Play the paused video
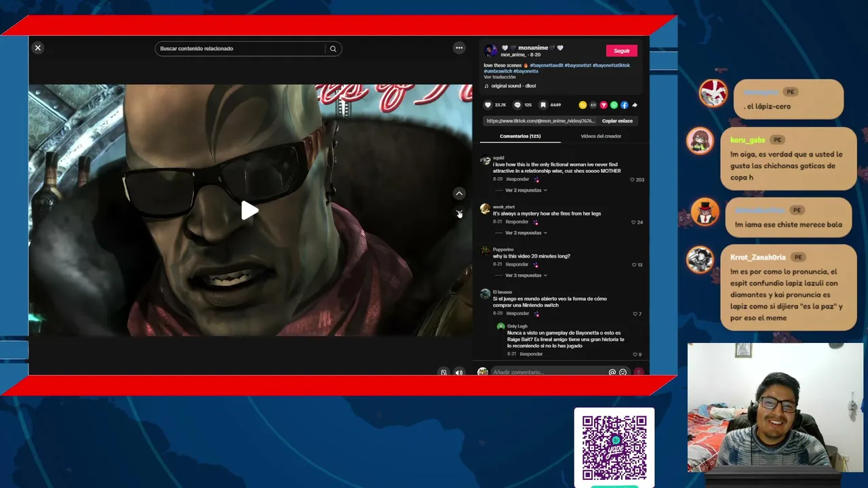The height and width of the screenshot is (488, 868). pyautogui.click(x=250, y=211)
